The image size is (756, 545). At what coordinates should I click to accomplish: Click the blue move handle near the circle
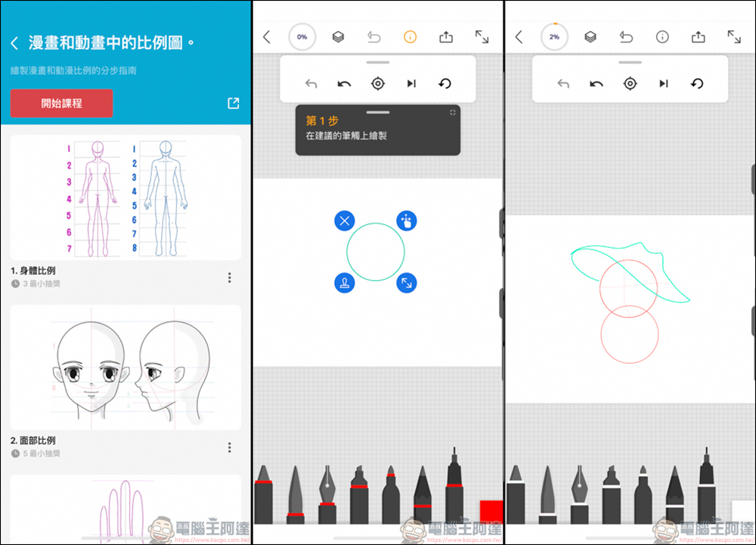407,221
